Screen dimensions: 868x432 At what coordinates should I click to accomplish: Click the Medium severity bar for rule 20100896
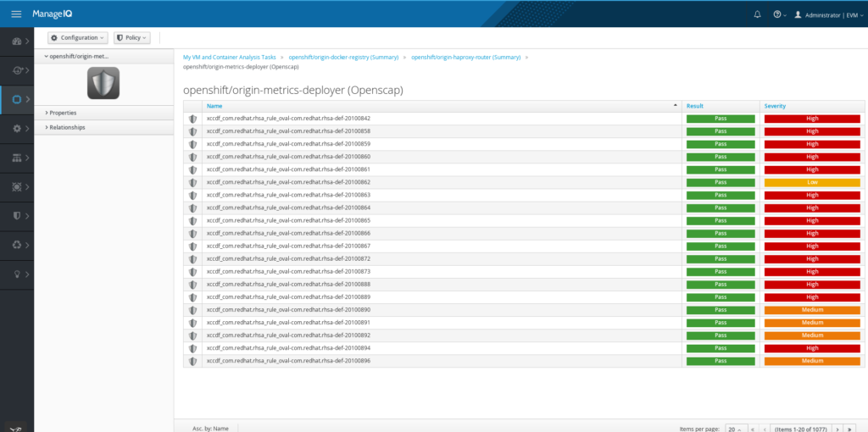pos(812,361)
